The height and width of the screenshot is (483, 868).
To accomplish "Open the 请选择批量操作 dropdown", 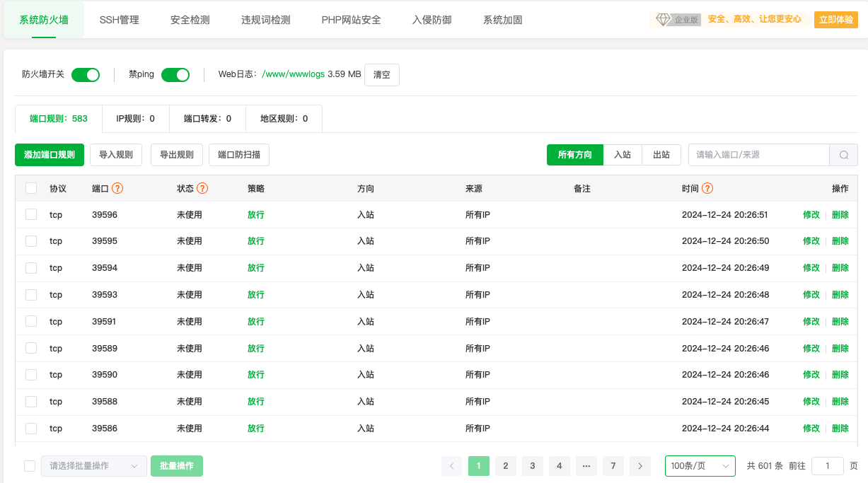I will 94,466.
